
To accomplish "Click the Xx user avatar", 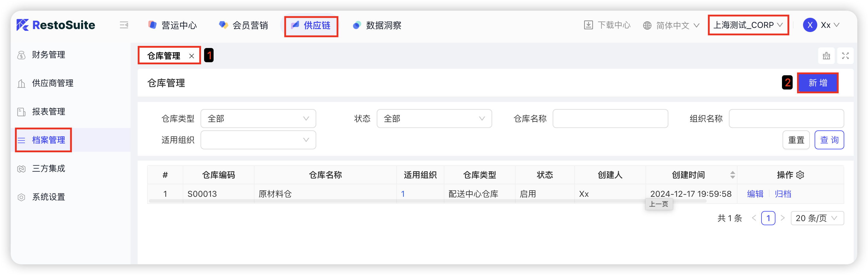I will (x=810, y=25).
